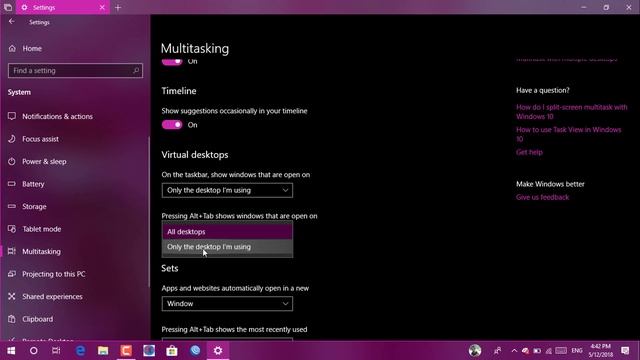Click battery icon in system tray
Image resolution: width=640 pixels, height=360 pixels.
point(537,351)
